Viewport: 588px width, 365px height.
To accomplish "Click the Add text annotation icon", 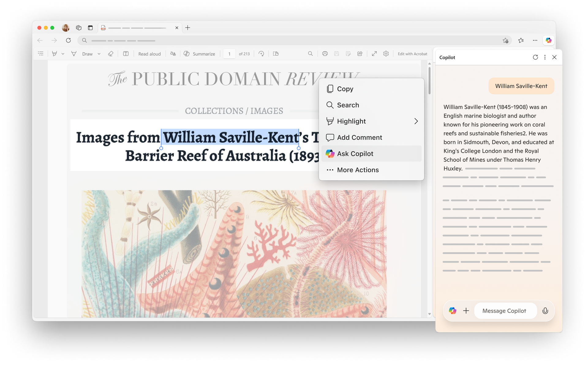I will [x=126, y=54].
